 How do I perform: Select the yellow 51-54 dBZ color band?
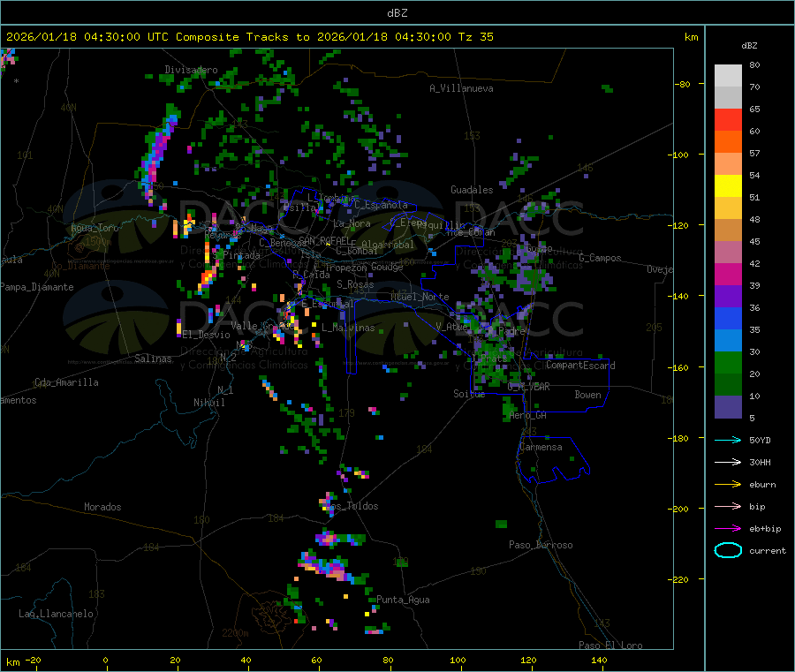click(728, 186)
